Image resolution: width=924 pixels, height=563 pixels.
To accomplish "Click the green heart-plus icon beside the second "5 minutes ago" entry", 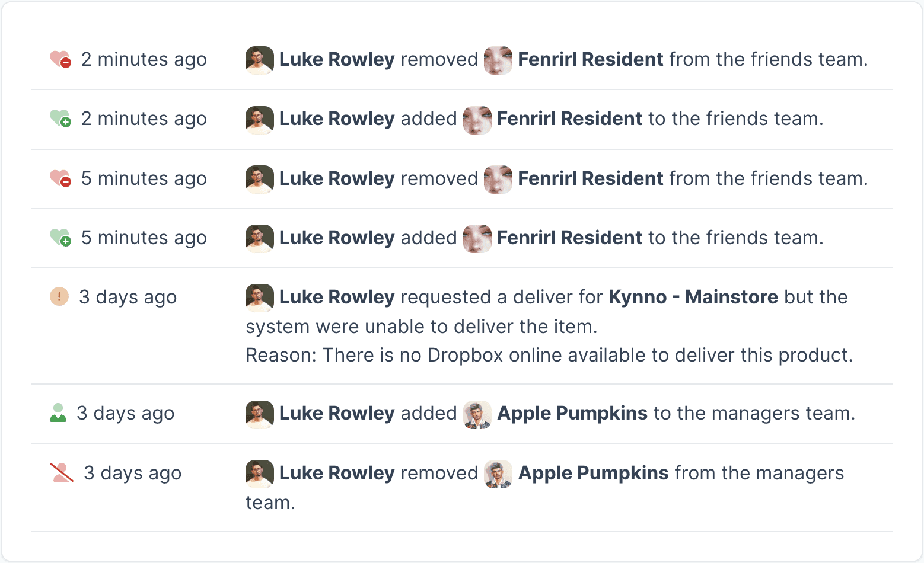I will [60, 238].
